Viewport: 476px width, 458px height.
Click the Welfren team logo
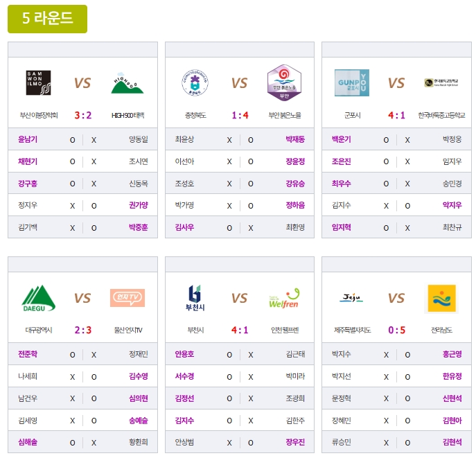click(284, 298)
